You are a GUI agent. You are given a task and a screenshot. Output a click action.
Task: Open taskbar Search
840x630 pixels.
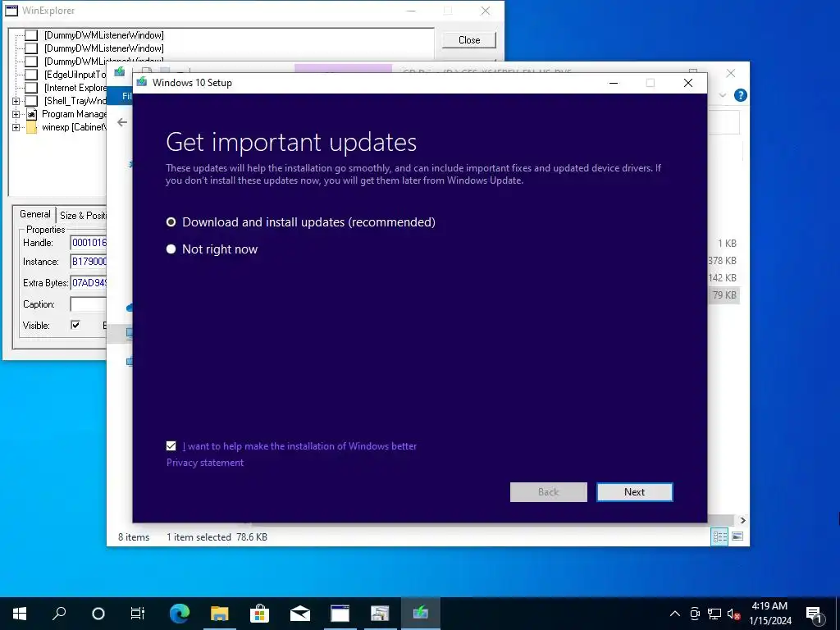[x=59, y=614]
